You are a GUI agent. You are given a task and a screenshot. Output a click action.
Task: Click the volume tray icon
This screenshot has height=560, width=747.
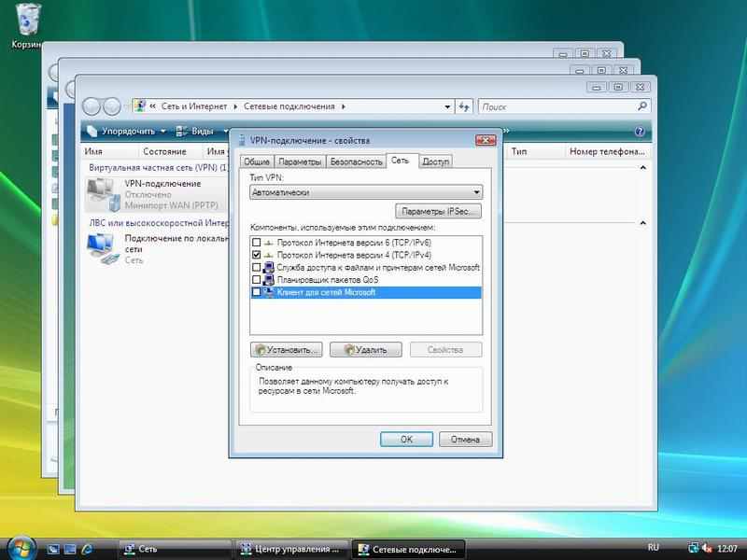(707, 548)
